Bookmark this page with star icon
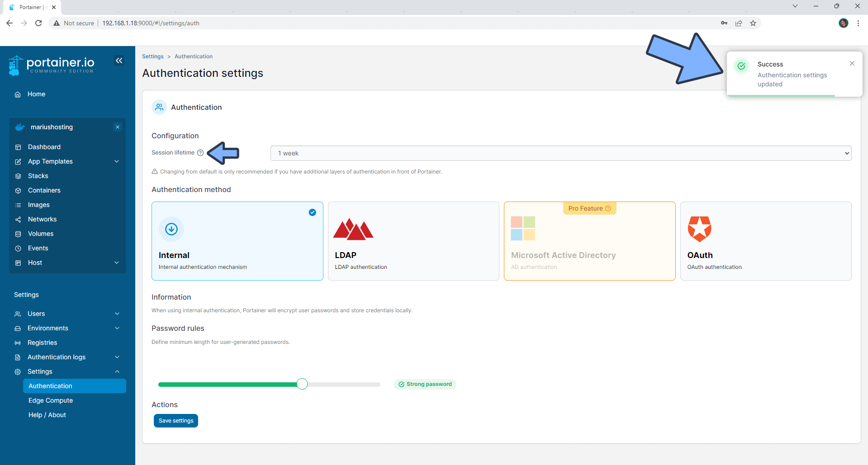The image size is (868, 465). 753,23
